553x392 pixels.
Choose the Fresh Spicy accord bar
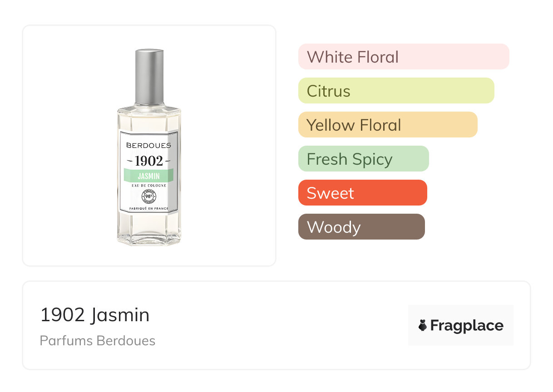click(363, 159)
